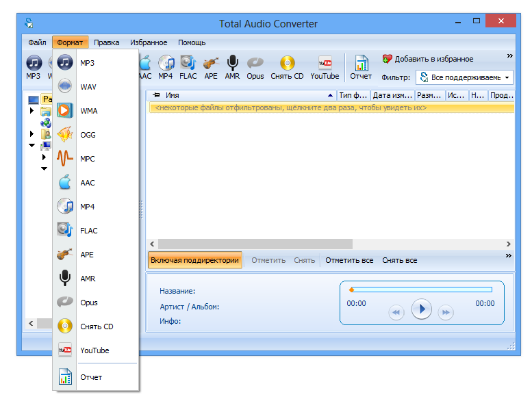Pick Opus entry in the Format menu
The height and width of the screenshot is (397, 532).
[96, 303]
